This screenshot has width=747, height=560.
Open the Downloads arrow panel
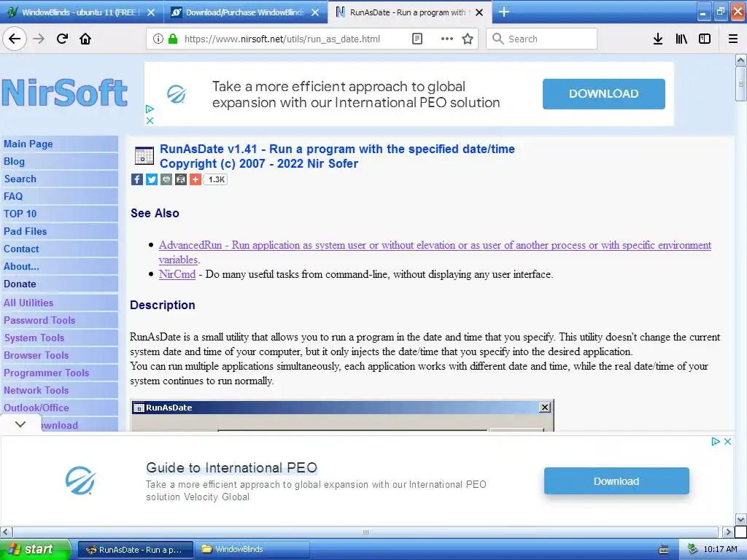pos(658,39)
